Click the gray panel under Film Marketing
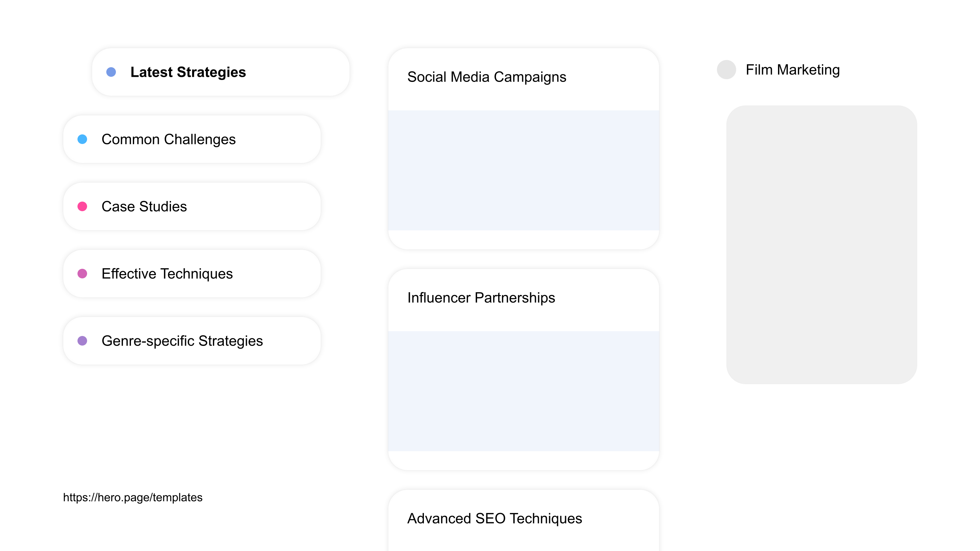 [x=821, y=244]
